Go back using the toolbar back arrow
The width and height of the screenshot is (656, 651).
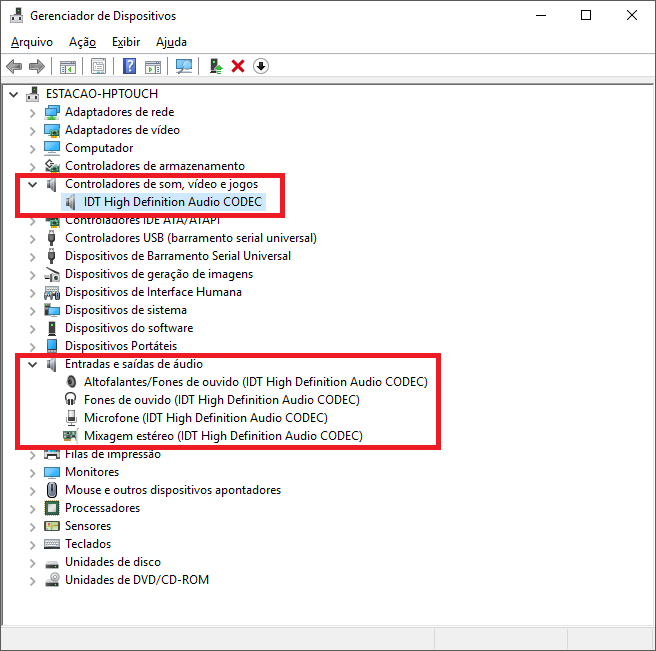(14, 66)
